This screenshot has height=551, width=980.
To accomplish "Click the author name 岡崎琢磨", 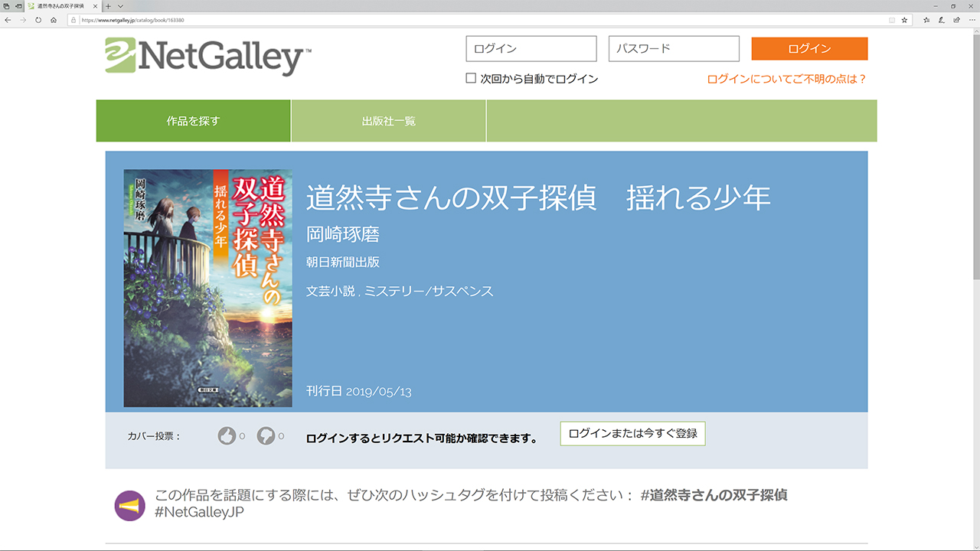I will (343, 235).
